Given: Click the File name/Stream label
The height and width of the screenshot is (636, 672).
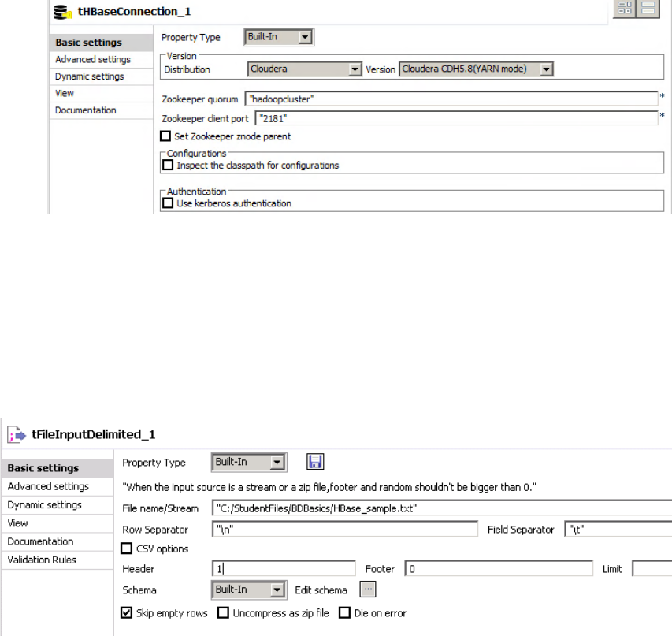Looking at the screenshot, I should tap(160, 508).
